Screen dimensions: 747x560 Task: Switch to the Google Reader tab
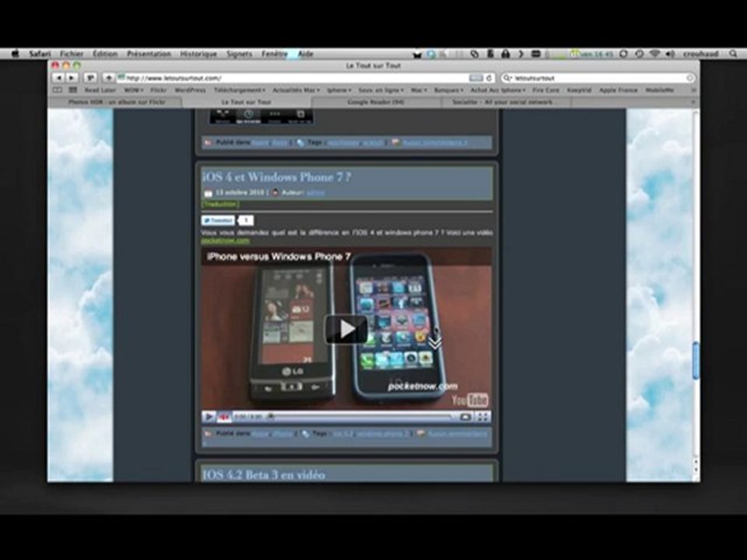(375, 102)
